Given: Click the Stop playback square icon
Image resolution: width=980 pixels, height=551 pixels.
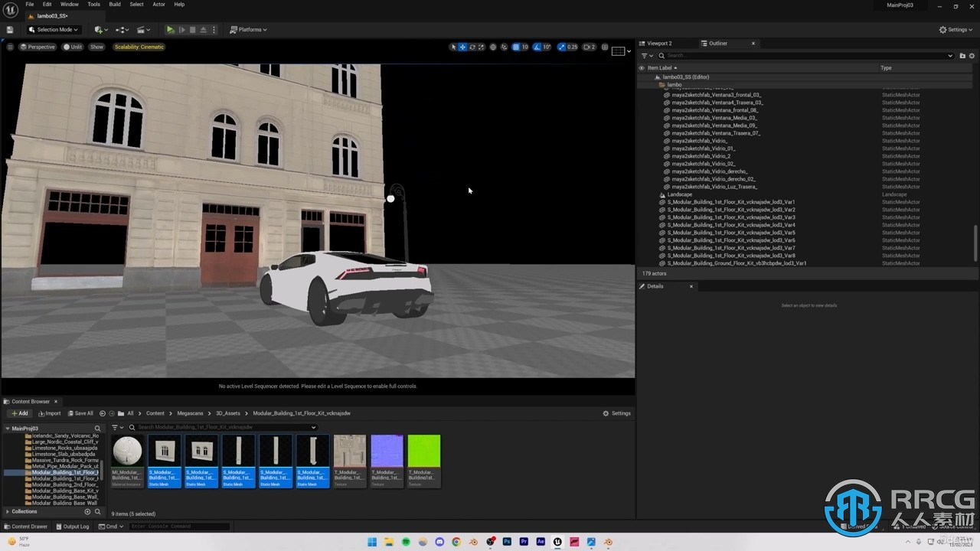Looking at the screenshot, I should click(192, 30).
